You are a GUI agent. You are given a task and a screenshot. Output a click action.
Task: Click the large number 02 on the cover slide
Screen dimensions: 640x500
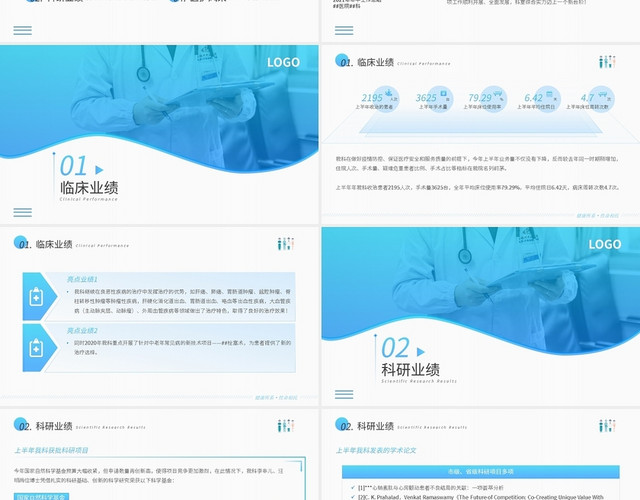(395, 348)
